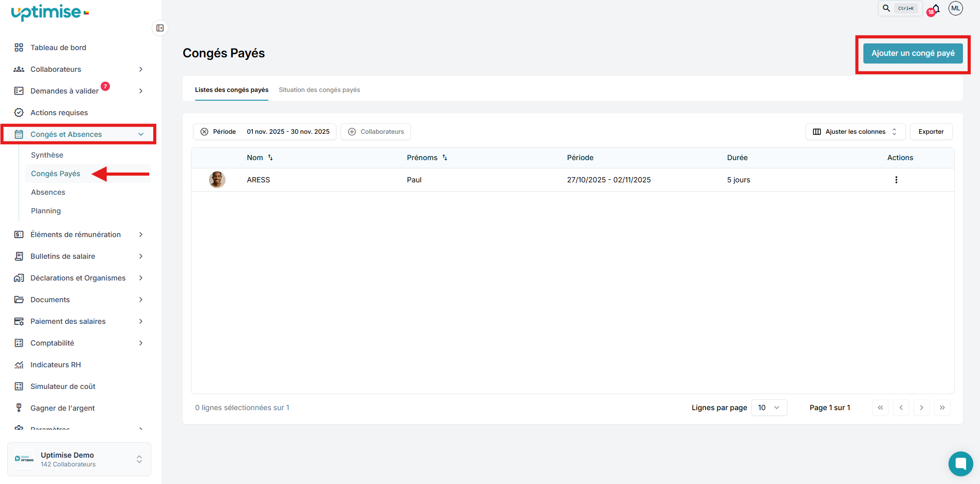
Task: Sort by Nom column arrows
Action: (x=270, y=158)
